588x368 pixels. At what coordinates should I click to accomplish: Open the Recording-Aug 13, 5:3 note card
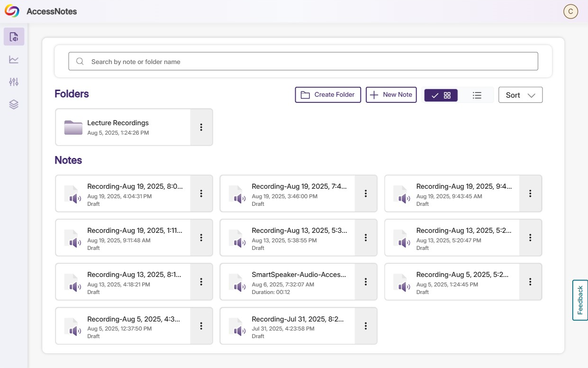click(294, 237)
